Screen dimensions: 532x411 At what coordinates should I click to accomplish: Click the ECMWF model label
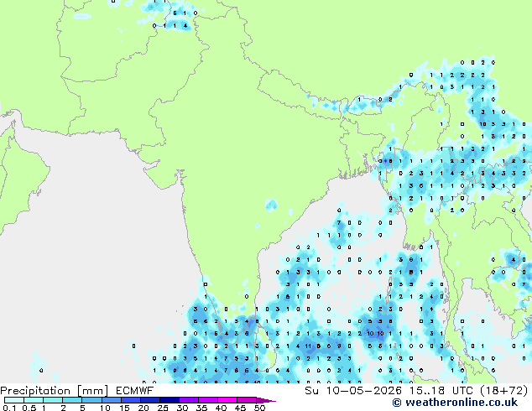point(135,391)
